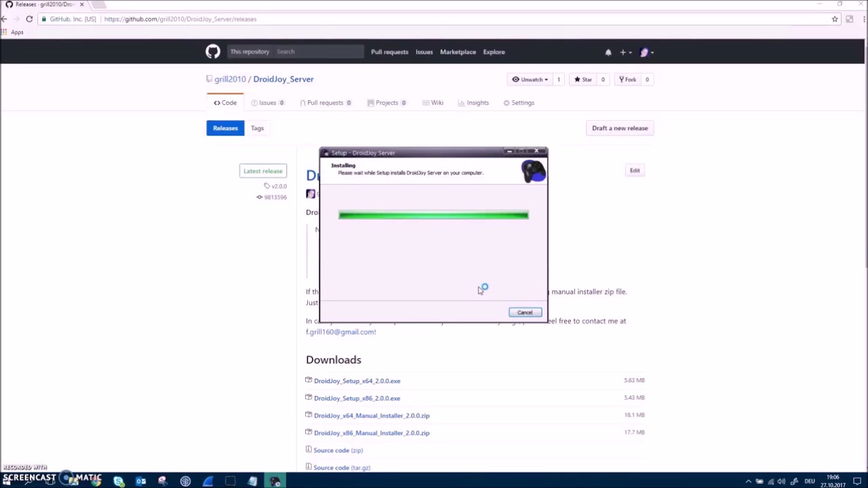Expand the plus create-new menu
868x488 pixels.
[x=625, y=52]
